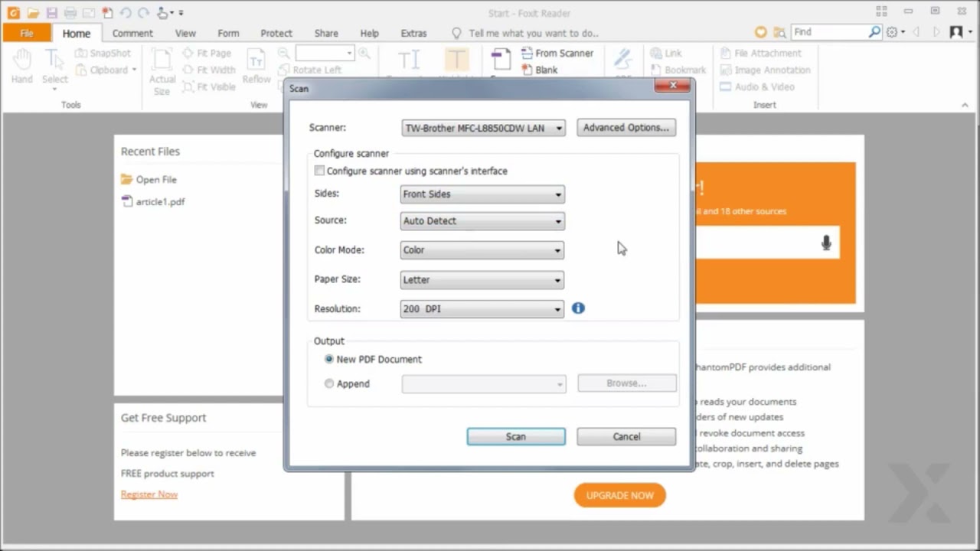Click the Link tool in ribbon
Image resolution: width=980 pixels, height=551 pixels.
coord(666,53)
